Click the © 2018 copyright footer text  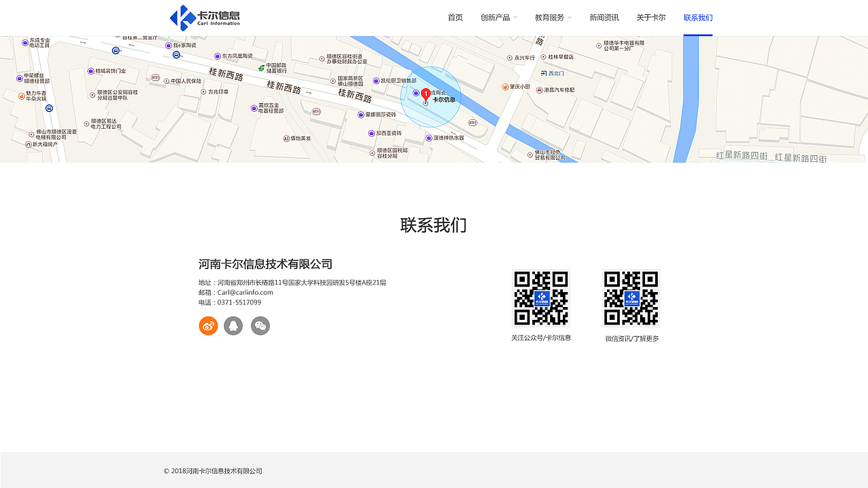213,471
